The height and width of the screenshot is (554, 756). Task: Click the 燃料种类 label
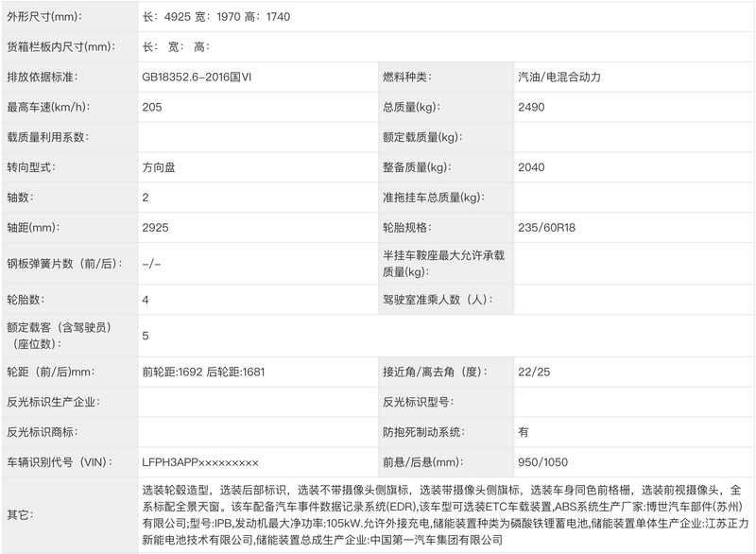(x=407, y=78)
